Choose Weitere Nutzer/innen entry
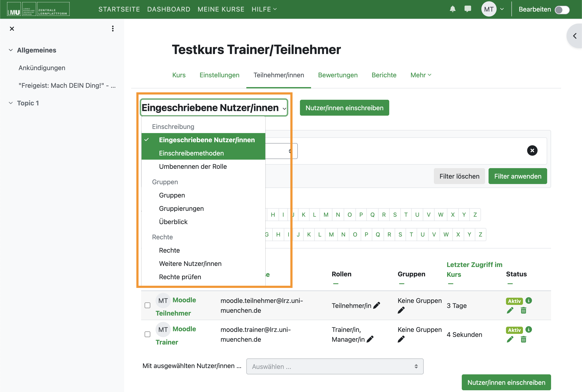Screen dimensions: 582x392 pyautogui.click(x=203, y=264)
